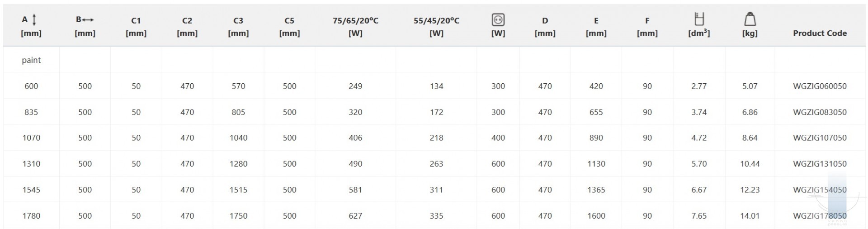
Task: Select the Product Code column header
Action: point(820,33)
